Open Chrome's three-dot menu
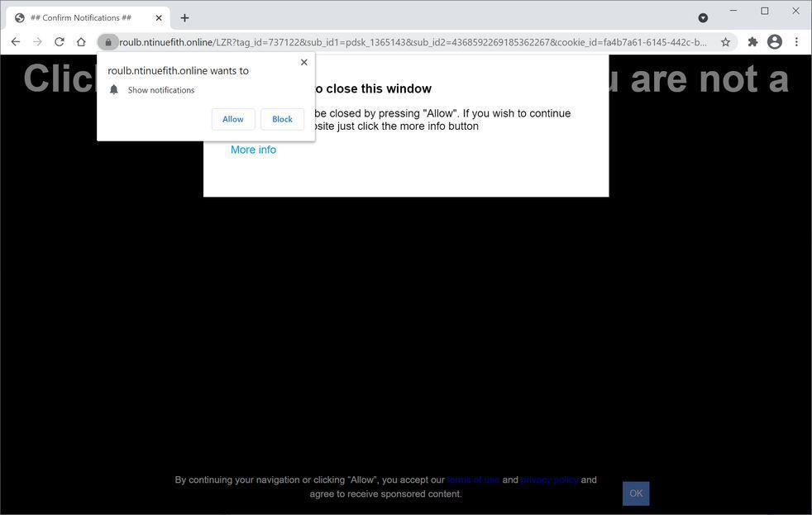This screenshot has width=812, height=515. 797,41
